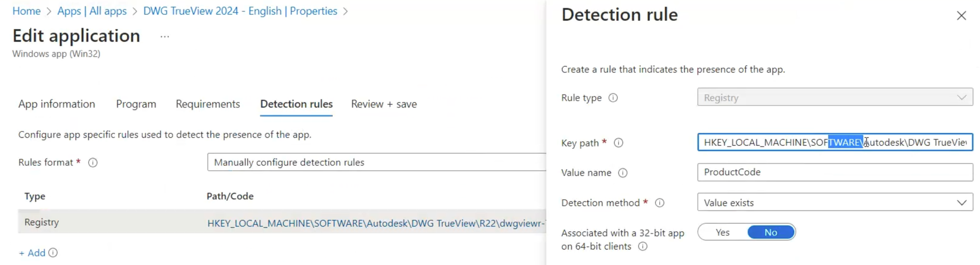This screenshot has width=980, height=265.
Task: Click the Detection method info icon
Action: (x=659, y=203)
